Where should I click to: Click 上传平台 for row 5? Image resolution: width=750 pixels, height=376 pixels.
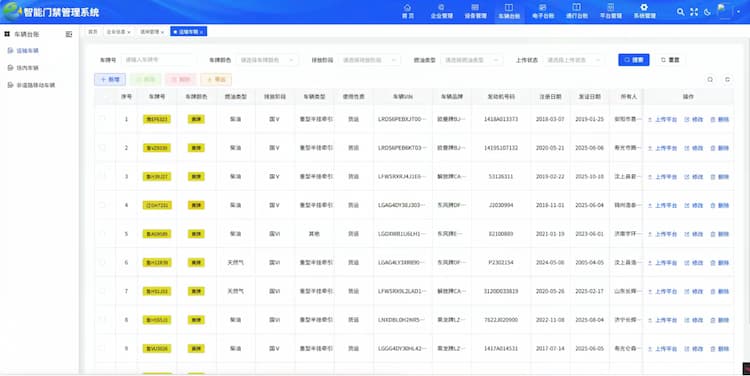(x=662, y=234)
